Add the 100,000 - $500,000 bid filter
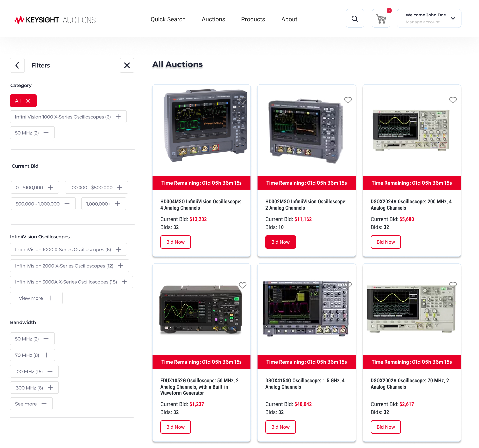Screen dimensions: 479x448 tap(96, 187)
